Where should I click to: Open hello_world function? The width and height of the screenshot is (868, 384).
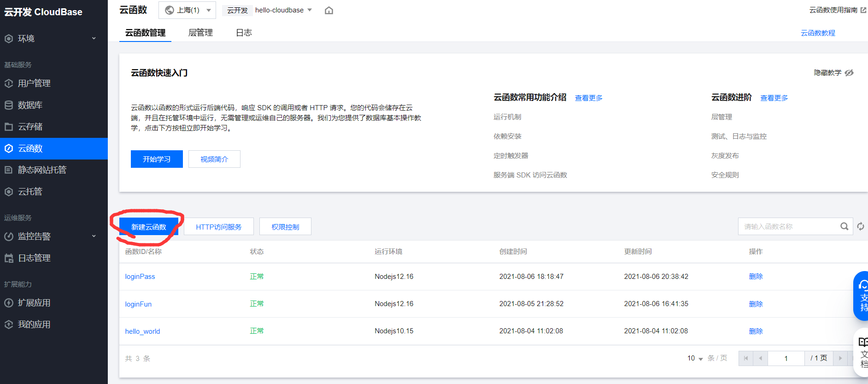pos(142,331)
